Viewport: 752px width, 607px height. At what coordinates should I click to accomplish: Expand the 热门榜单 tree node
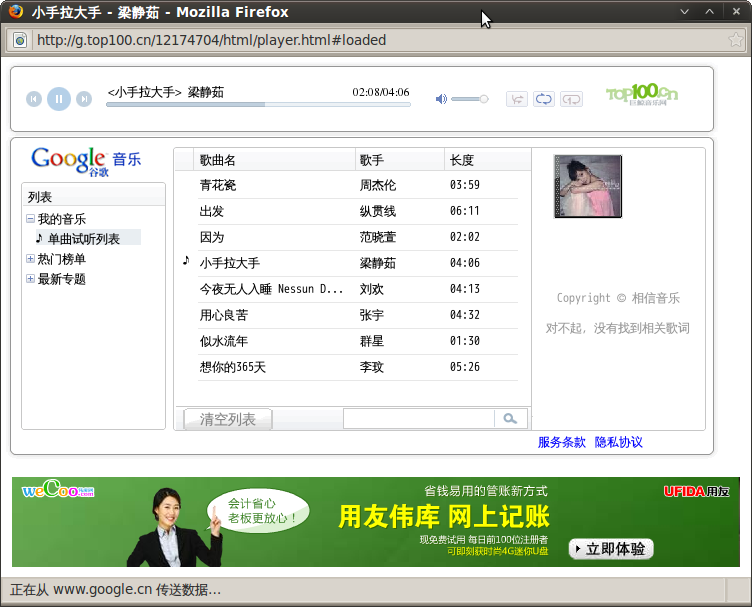point(30,259)
